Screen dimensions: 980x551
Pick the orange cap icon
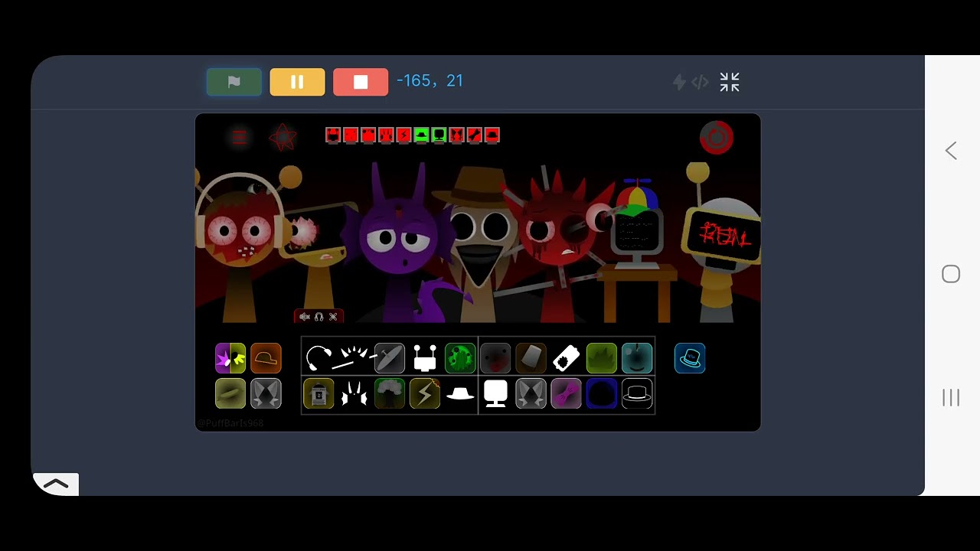(x=266, y=358)
